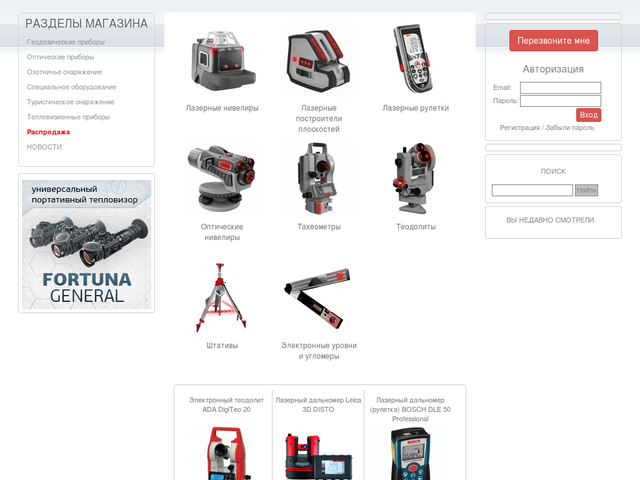Viewport: 640px width, 480px height.
Task: Click the Электронные уровни и угломеры image
Action: click(x=319, y=298)
